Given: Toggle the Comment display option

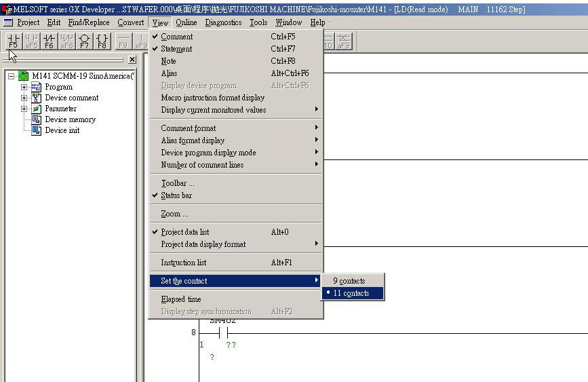Looking at the screenshot, I should [x=177, y=37].
